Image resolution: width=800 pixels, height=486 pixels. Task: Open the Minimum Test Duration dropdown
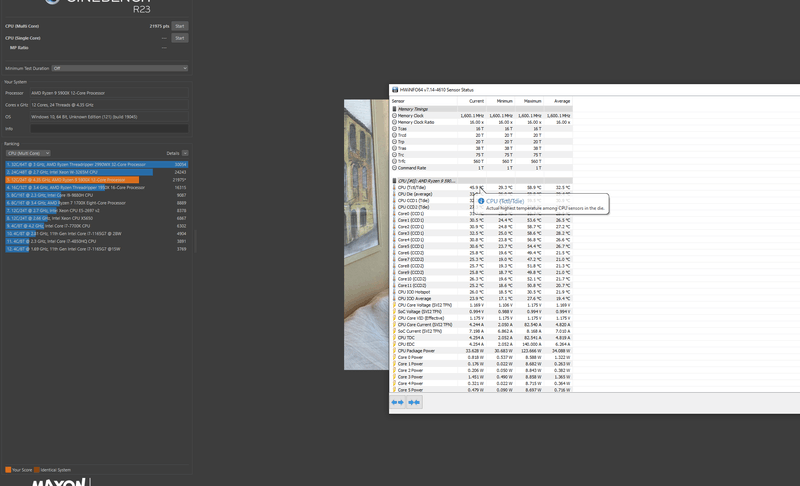120,68
